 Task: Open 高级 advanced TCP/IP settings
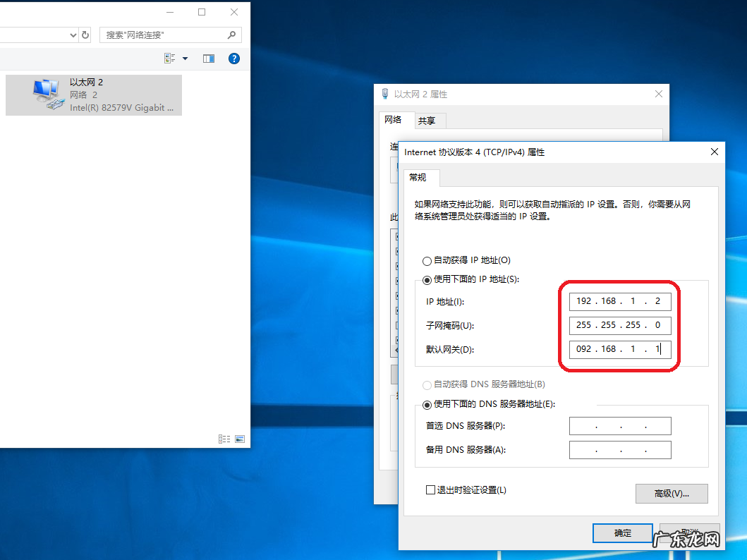click(x=671, y=493)
